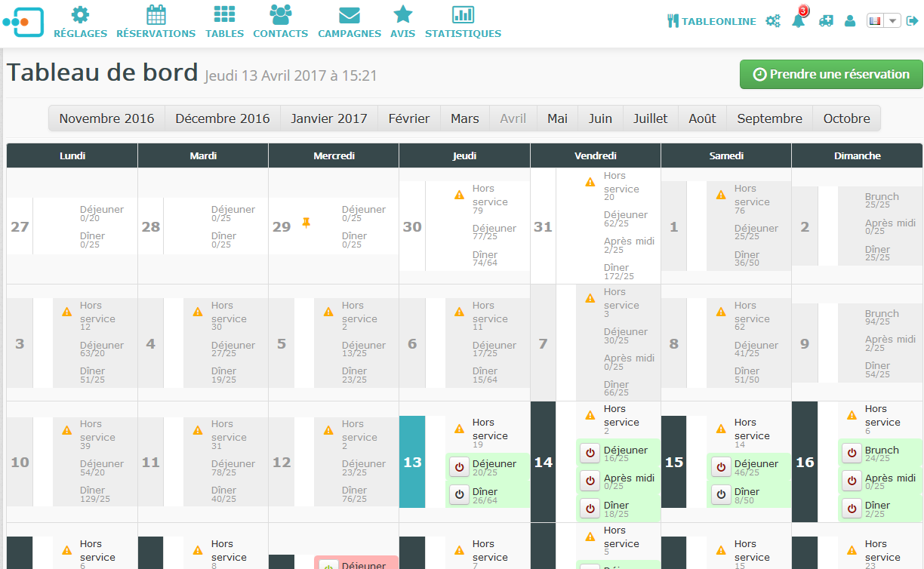Click the logout arrow icon
924x569 pixels.
click(912, 21)
